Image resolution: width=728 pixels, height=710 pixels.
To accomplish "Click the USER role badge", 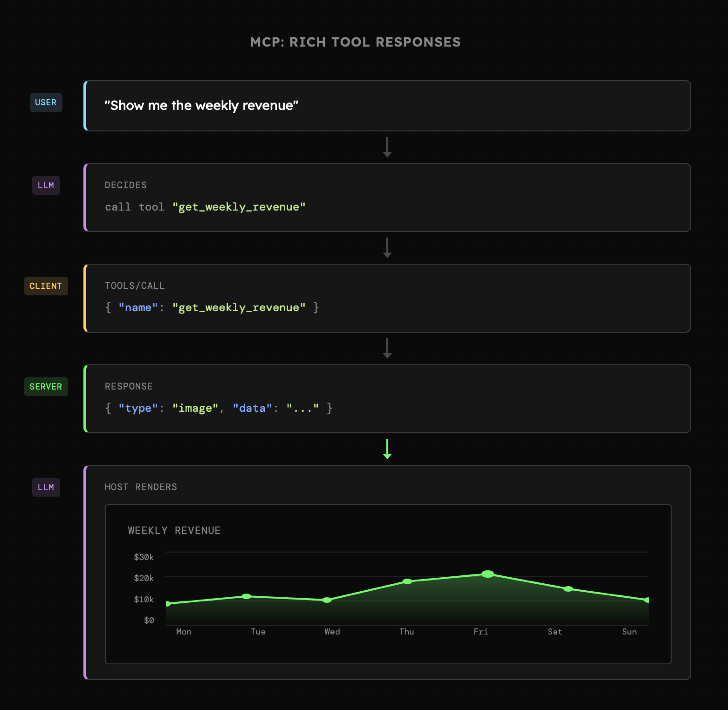I will coord(46,103).
